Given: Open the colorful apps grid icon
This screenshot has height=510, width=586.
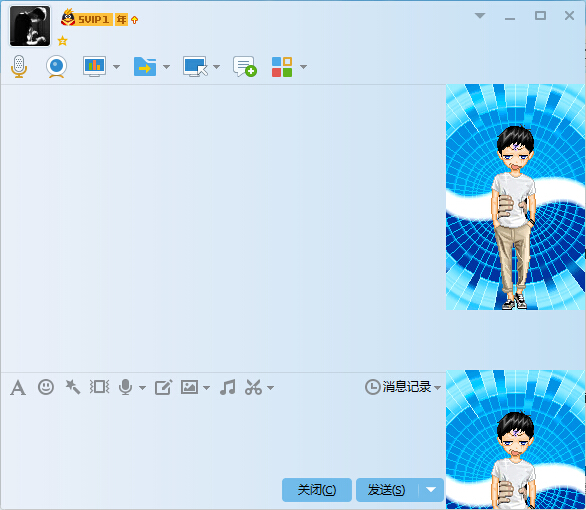Looking at the screenshot, I should 282,67.
